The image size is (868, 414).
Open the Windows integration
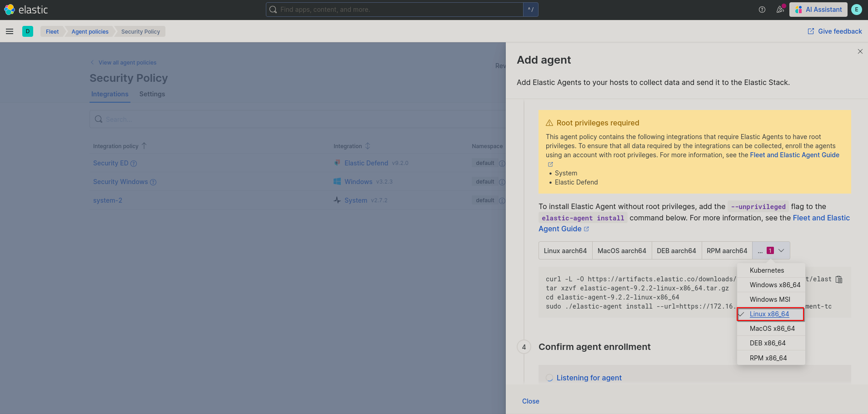[x=359, y=182]
